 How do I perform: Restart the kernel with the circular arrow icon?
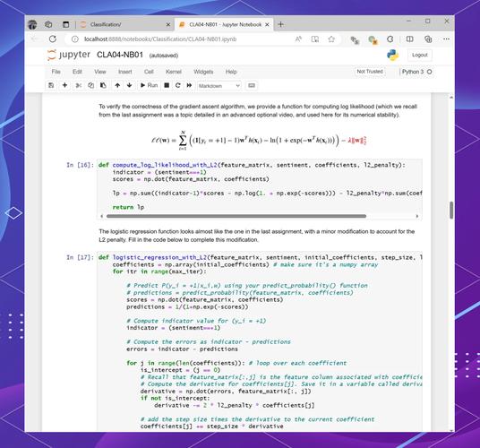[x=178, y=85]
